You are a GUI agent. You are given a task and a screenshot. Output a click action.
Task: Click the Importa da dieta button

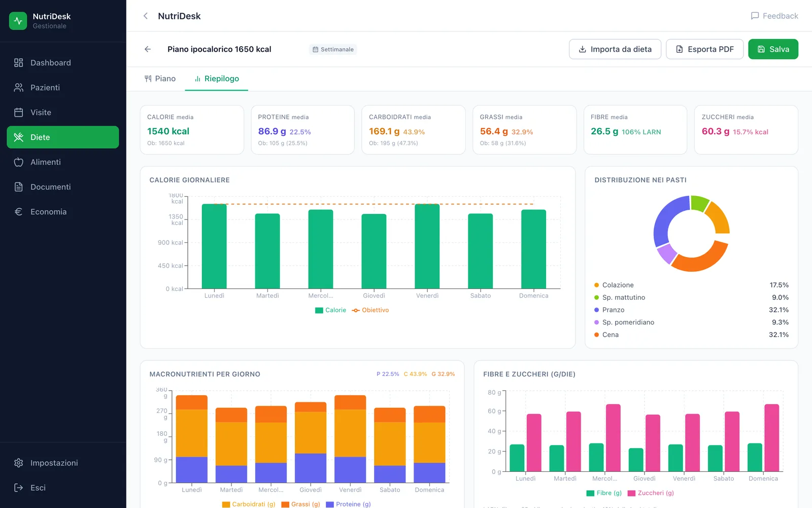[615, 49]
